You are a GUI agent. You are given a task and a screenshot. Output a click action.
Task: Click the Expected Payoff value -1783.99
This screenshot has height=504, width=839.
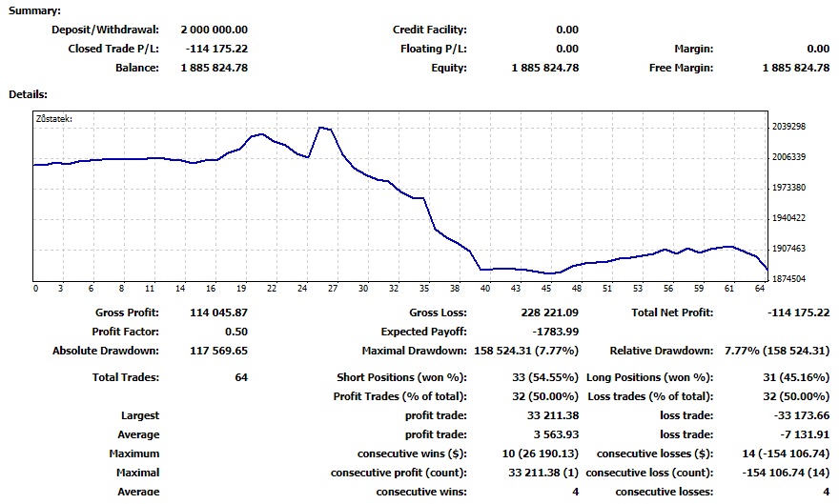pos(555,332)
